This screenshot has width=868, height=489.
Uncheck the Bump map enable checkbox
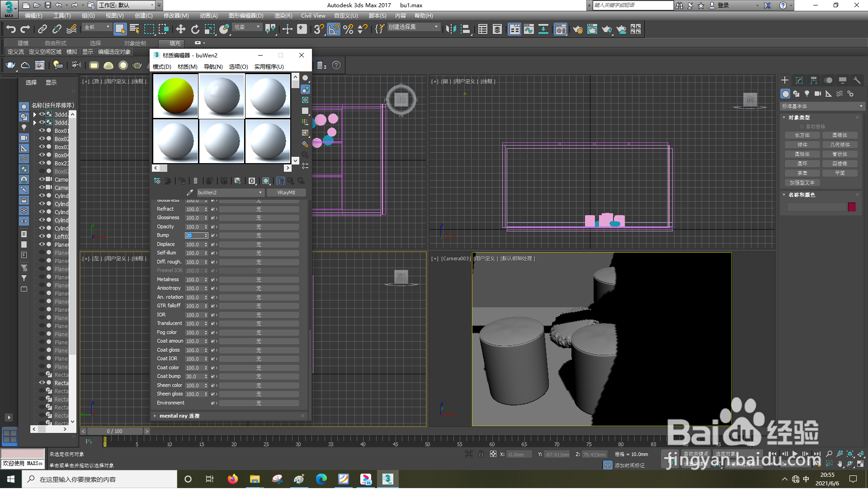click(x=212, y=235)
